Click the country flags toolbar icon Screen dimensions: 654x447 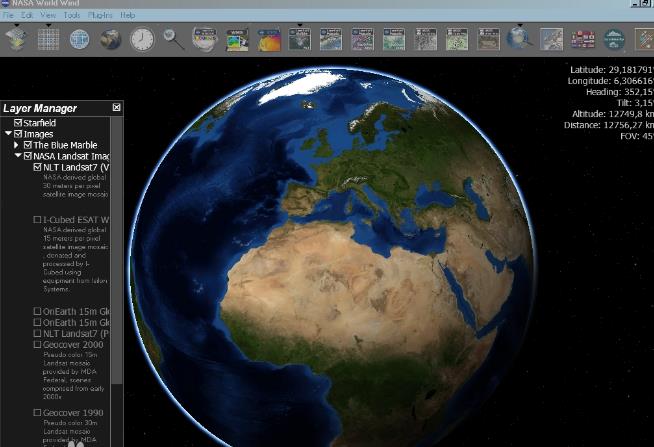583,39
